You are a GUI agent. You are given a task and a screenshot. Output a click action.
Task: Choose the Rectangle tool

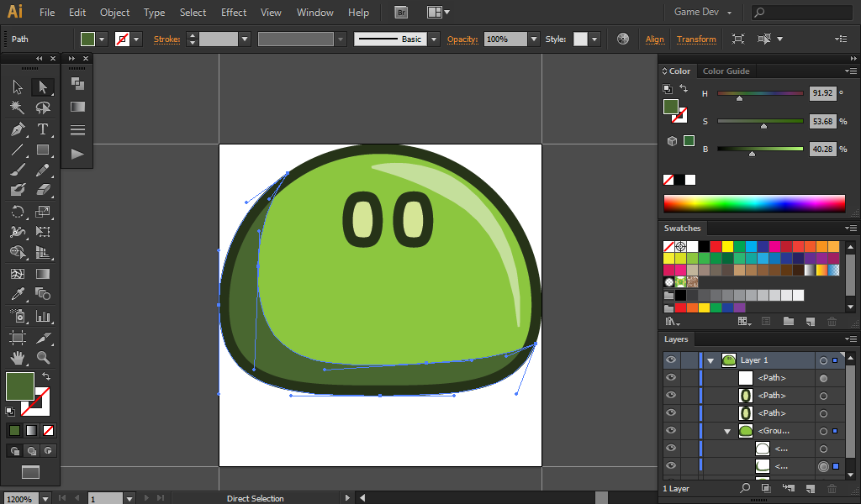43,150
